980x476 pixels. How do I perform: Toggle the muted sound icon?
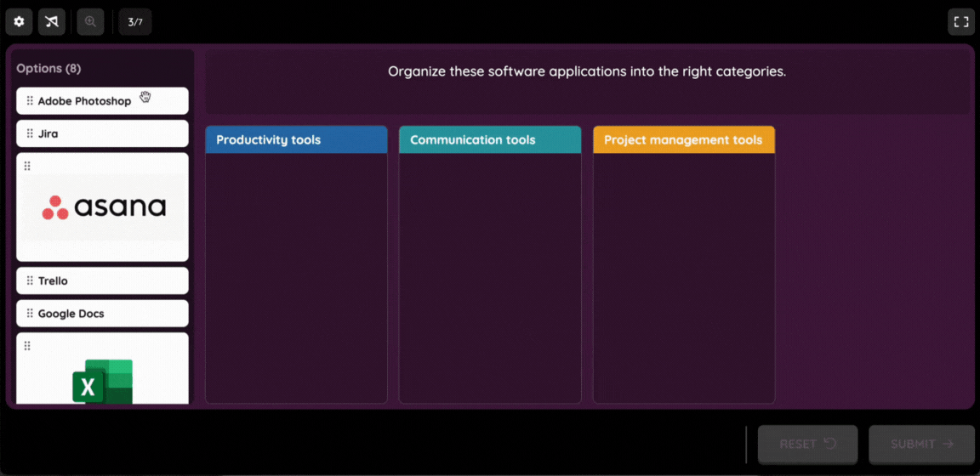52,22
